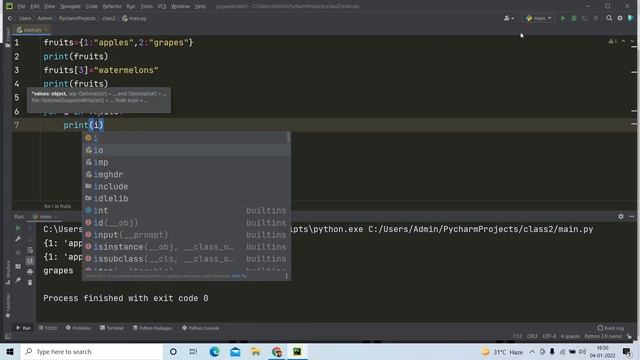Choose 'issubclass' builtins suggestion
This screenshot has height=360, width=640.
point(186,259)
